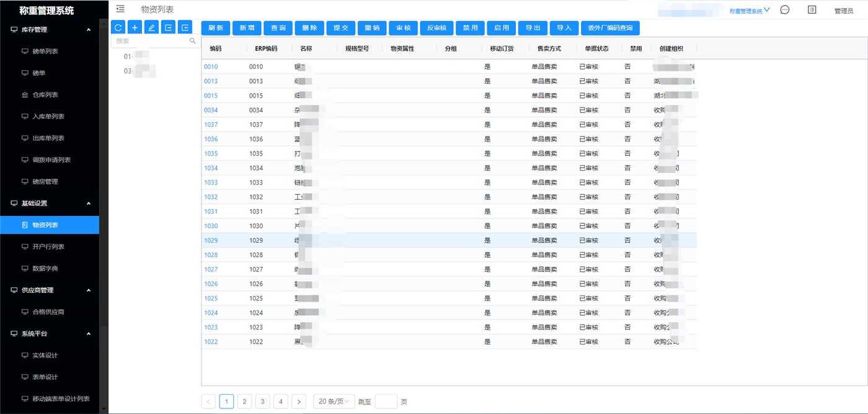Click the magnifier icon in the tree search box
Image resolution: width=868 pixels, height=414 pixels.
click(x=192, y=41)
